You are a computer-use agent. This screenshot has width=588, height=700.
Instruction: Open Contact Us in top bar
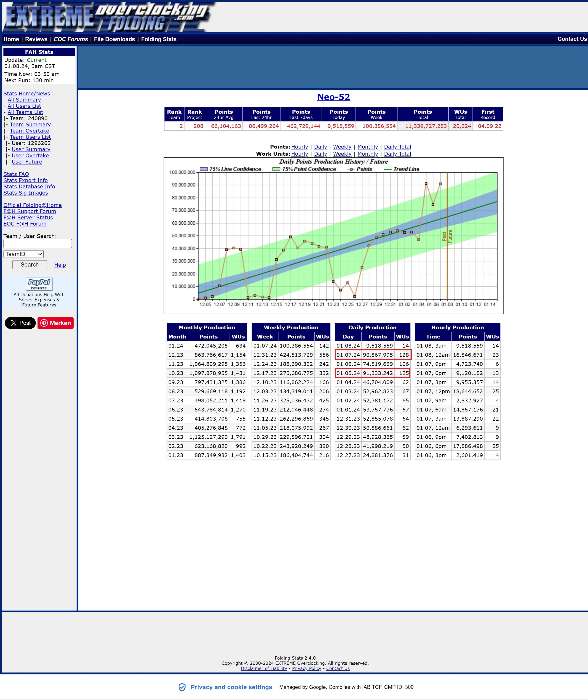pyautogui.click(x=572, y=39)
